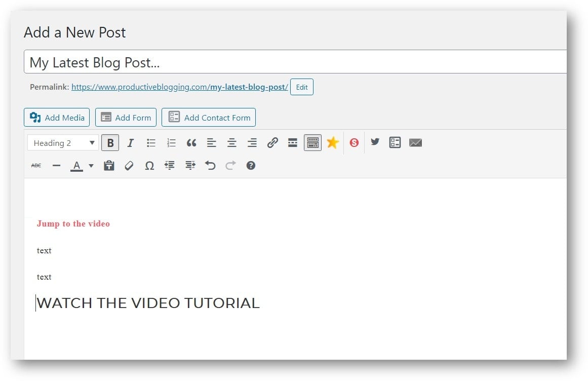Open special character Omega picker
Screen dimensions: 588x381
click(149, 165)
